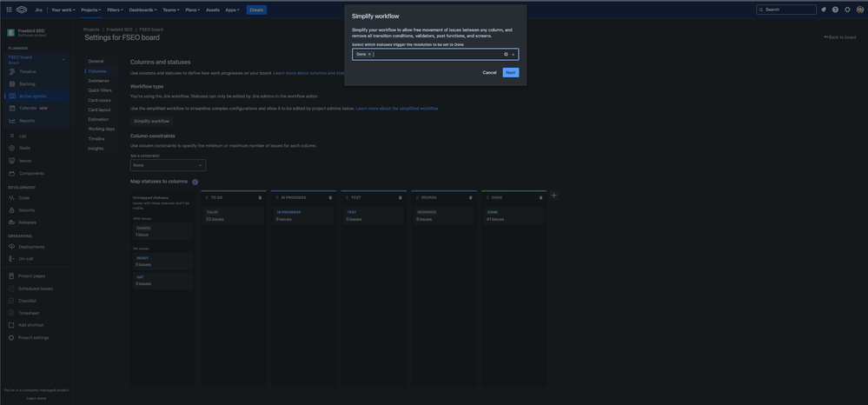This screenshot has height=405, width=868.
Task: Cancel the Simplify workflow dialog
Action: tap(489, 73)
